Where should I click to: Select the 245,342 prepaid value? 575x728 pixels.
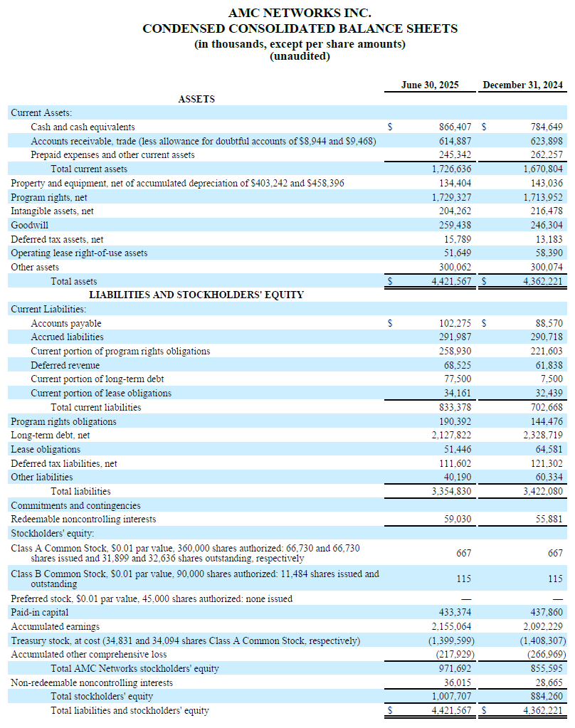tap(455, 154)
